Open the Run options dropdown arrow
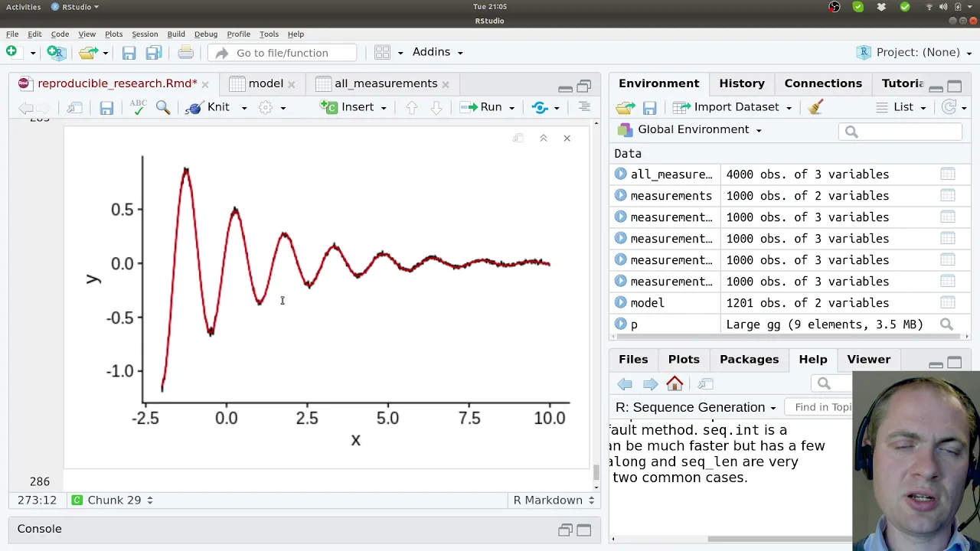This screenshot has width=980, height=551. pyautogui.click(x=511, y=108)
